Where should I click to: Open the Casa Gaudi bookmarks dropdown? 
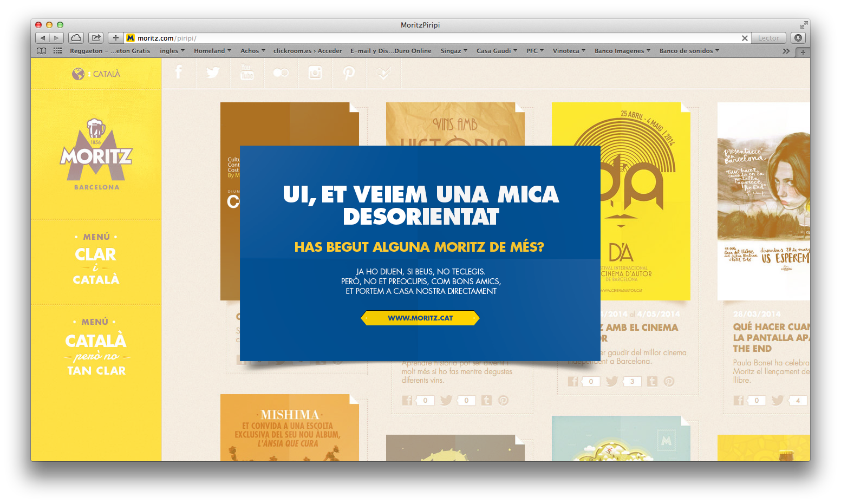[496, 51]
